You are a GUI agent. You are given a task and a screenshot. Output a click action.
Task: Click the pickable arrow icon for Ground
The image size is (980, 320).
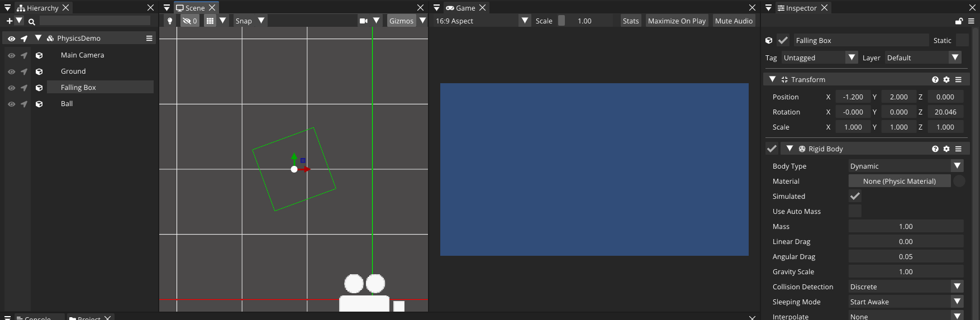pos(24,71)
